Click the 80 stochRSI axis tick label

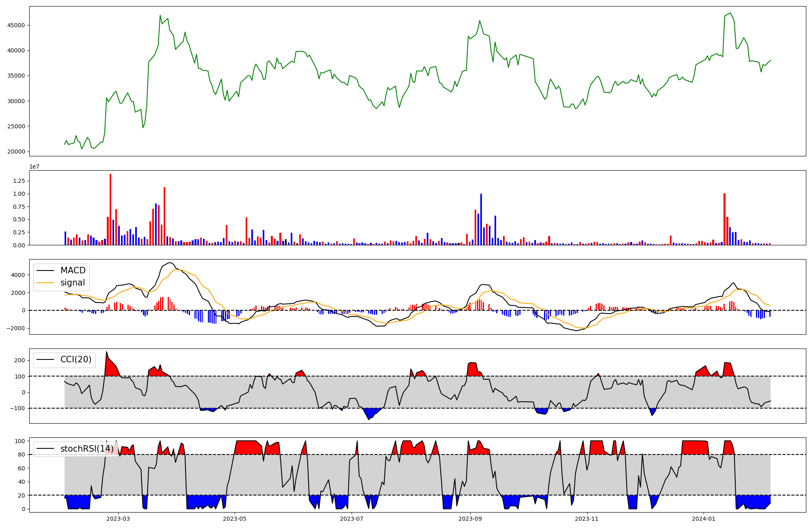21,454
